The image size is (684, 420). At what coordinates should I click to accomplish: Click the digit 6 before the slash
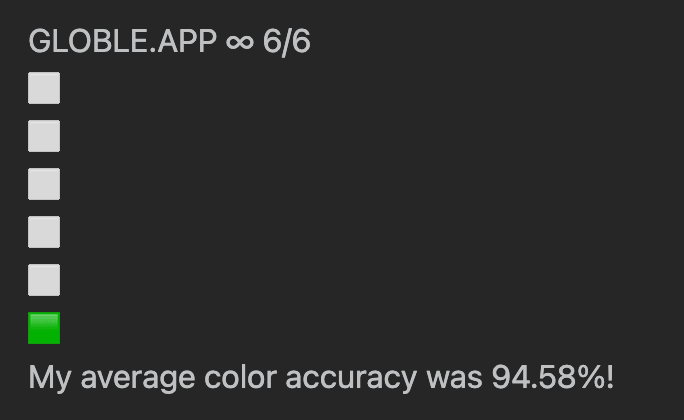[x=271, y=42]
